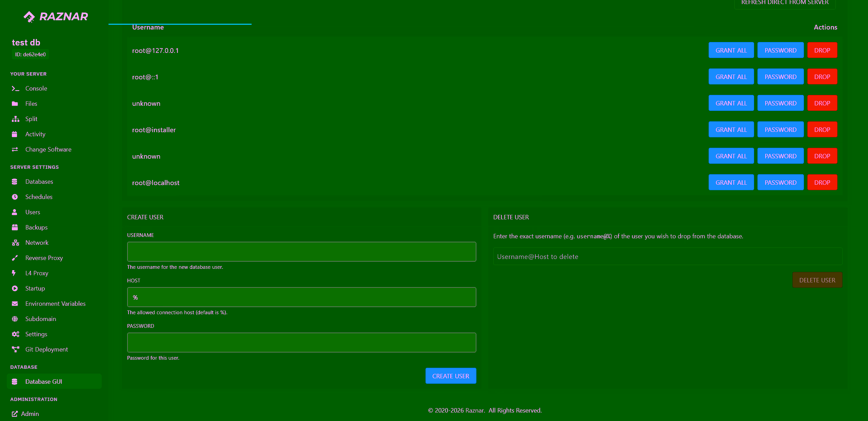The height and width of the screenshot is (421, 868).
Task: Click the Activity calendar icon
Action: [x=15, y=134]
